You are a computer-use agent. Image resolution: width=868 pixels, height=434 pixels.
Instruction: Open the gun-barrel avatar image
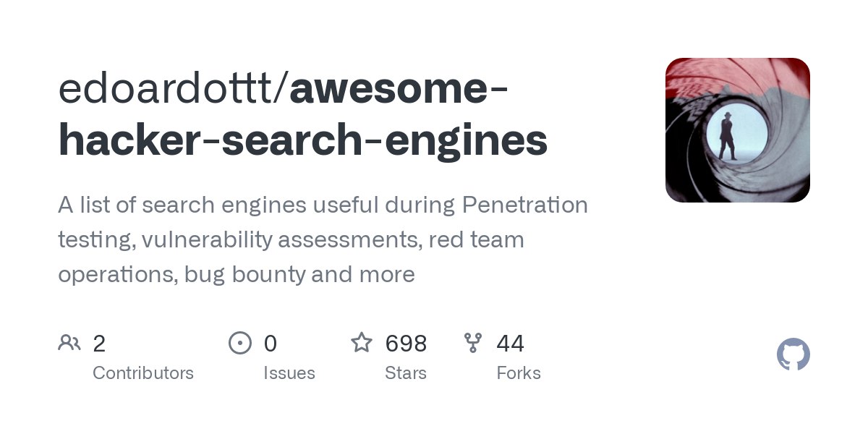point(737,130)
